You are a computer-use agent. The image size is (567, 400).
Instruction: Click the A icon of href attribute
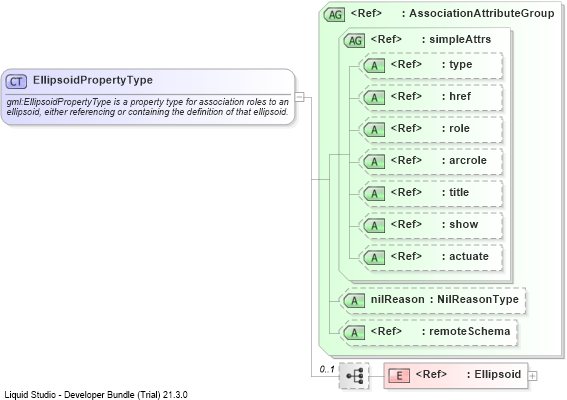pos(374,98)
